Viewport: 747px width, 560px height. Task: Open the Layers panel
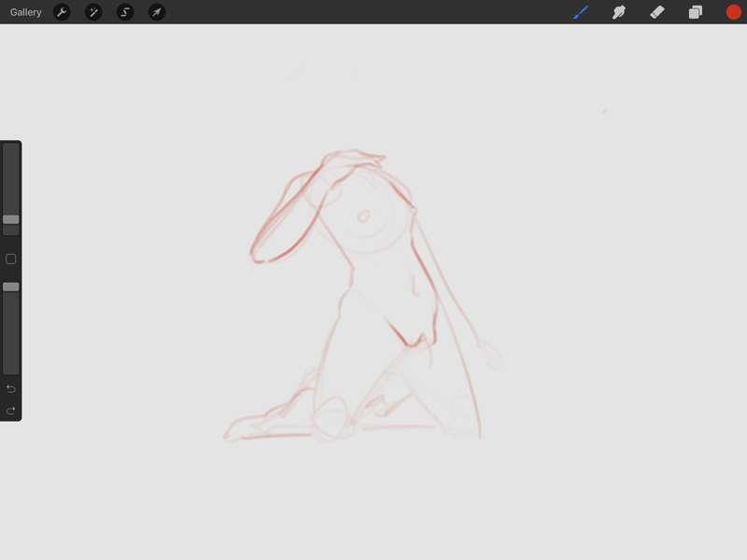(x=695, y=12)
